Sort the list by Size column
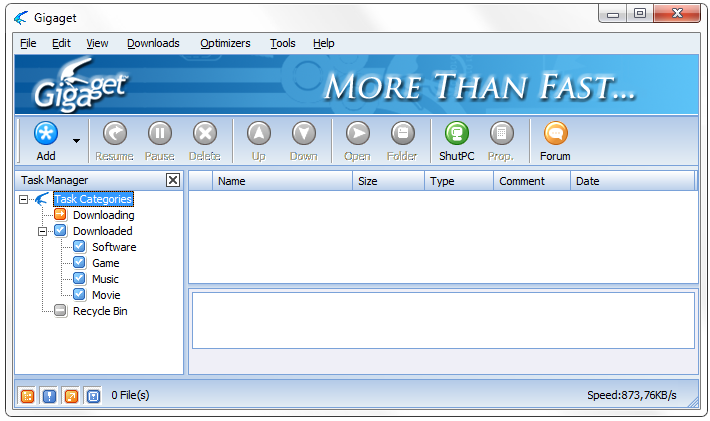710x421 pixels. pos(389,181)
